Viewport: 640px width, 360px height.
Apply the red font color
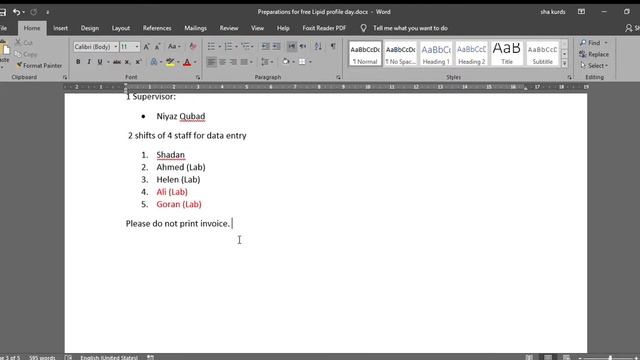click(187, 62)
